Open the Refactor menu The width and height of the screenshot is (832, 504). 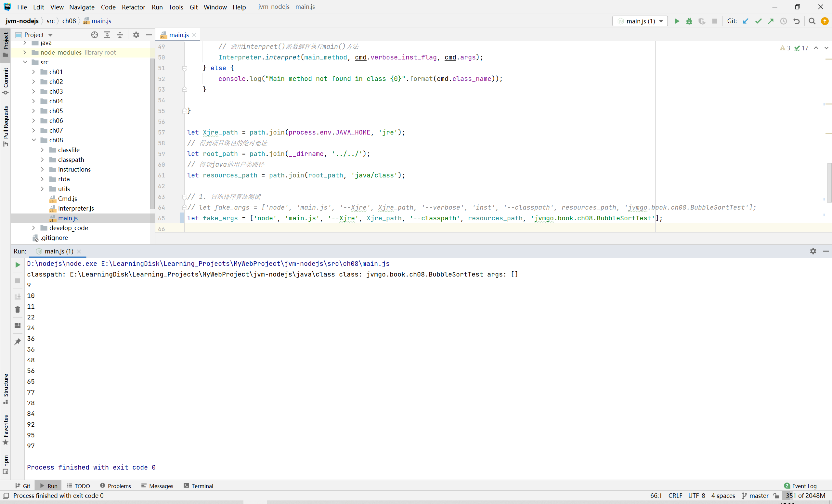click(x=133, y=7)
